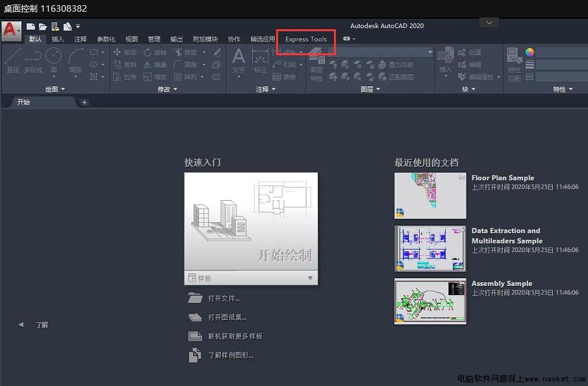Click the object color wheel swatch
The width and height of the screenshot is (588, 386).
click(530, 52)
